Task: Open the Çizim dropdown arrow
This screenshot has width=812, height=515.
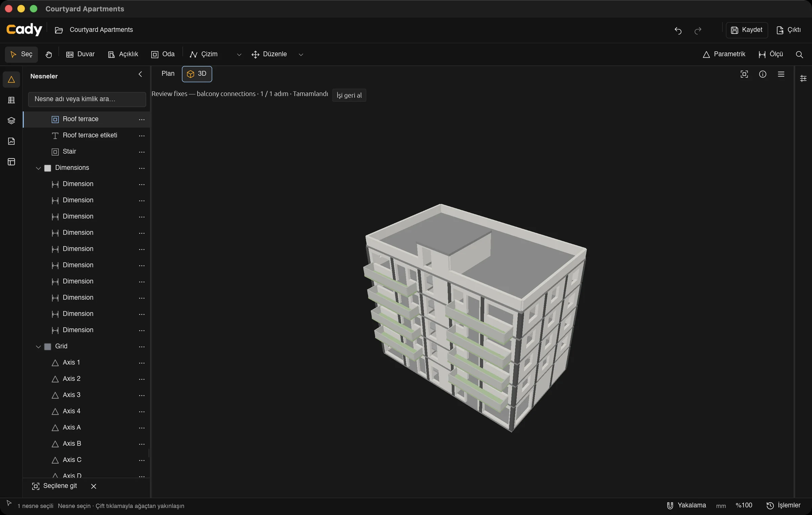Action: (x=239, y=54)
